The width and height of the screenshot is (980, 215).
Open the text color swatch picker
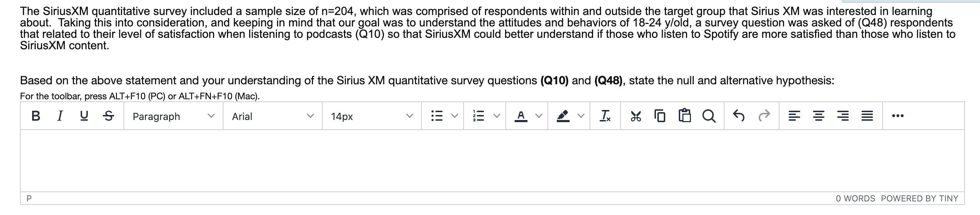[x=520, y=116]
